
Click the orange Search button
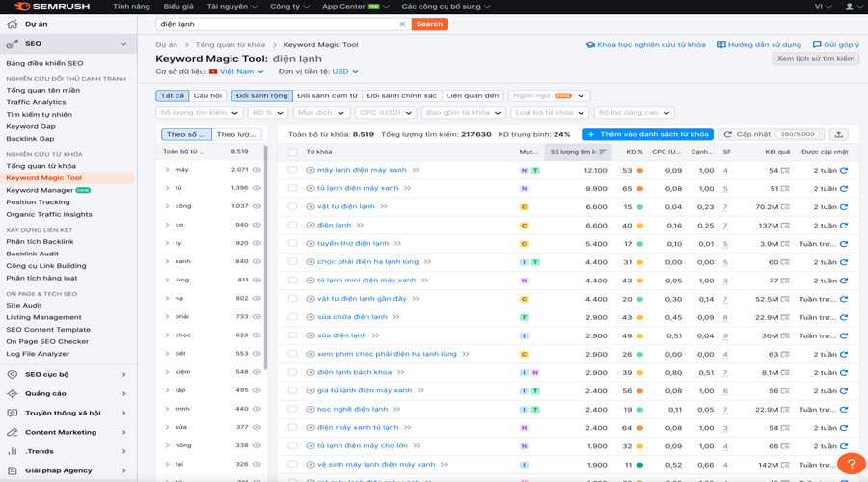pyautogui.click(x=429, y=24)
